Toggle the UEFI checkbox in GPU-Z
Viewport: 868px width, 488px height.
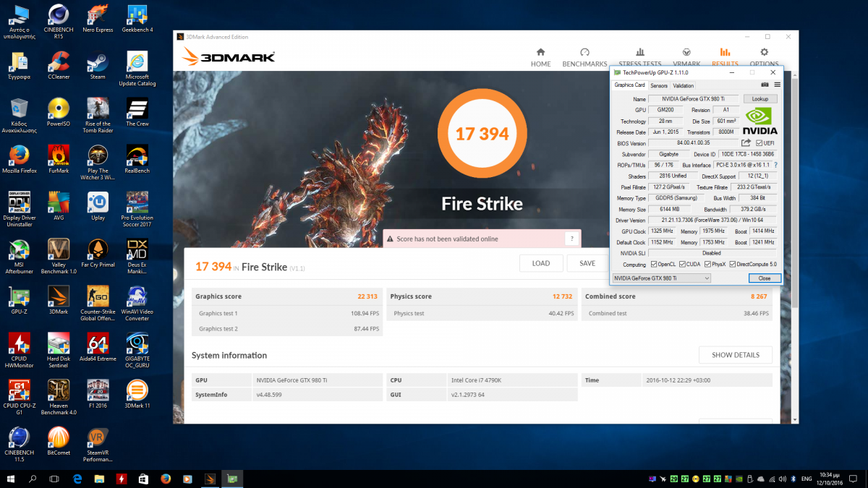click(759, 143)
